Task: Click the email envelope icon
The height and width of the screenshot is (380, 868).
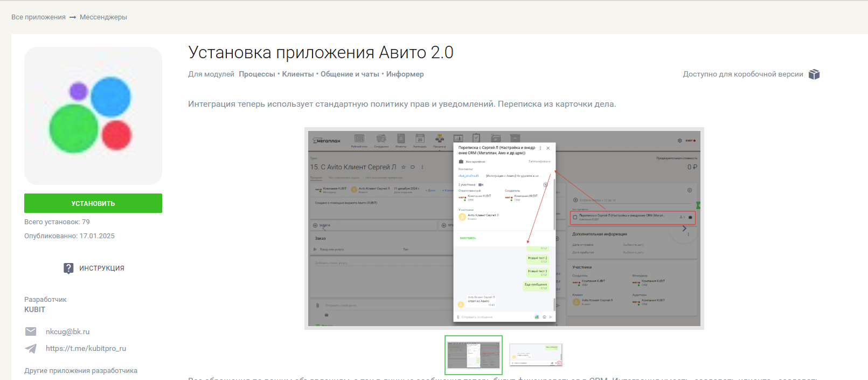Action: (31, 331)
